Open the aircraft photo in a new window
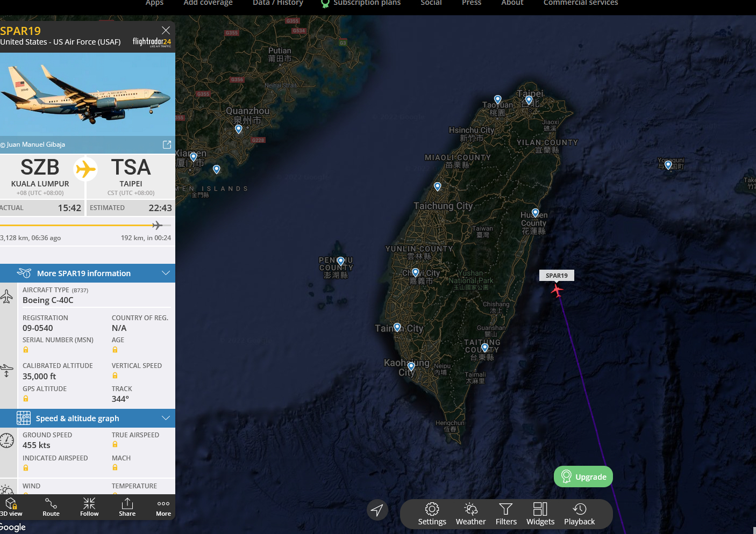The width and height of the screenshot is (756, 534). [x=167, y=145]
